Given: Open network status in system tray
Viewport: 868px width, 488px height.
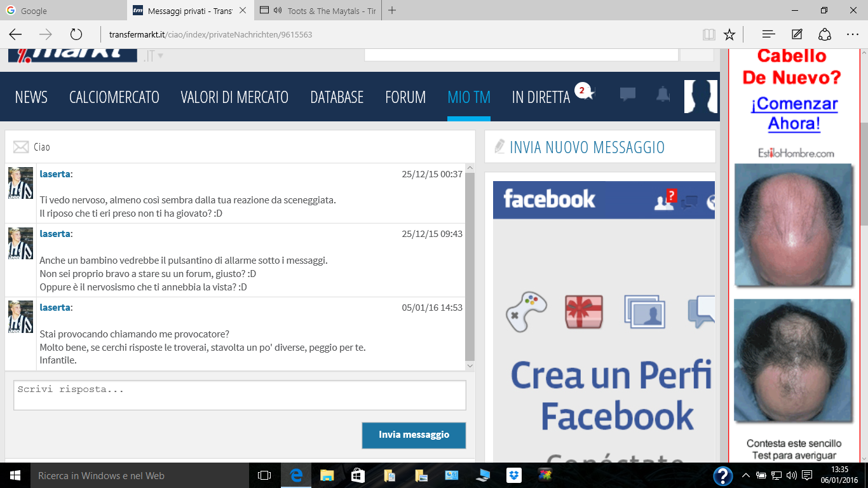Looking at the screenshot, I should (x=776, y=475).
